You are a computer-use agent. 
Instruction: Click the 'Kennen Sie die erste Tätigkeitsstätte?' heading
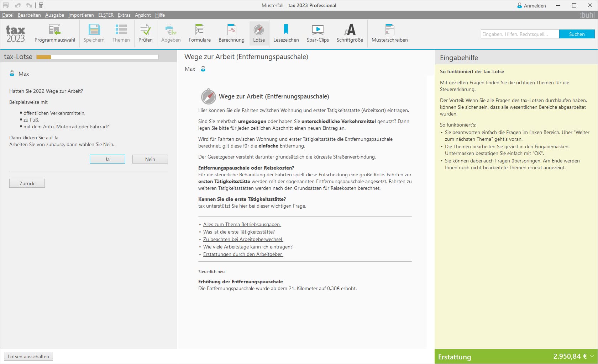point(242,199)
